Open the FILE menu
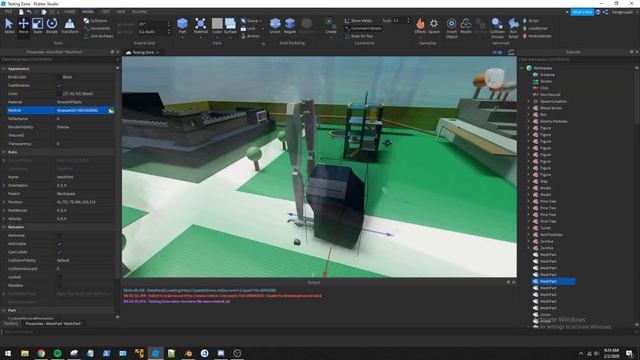Viewport: 640px width, 360px height. click(x=8, y=12)
